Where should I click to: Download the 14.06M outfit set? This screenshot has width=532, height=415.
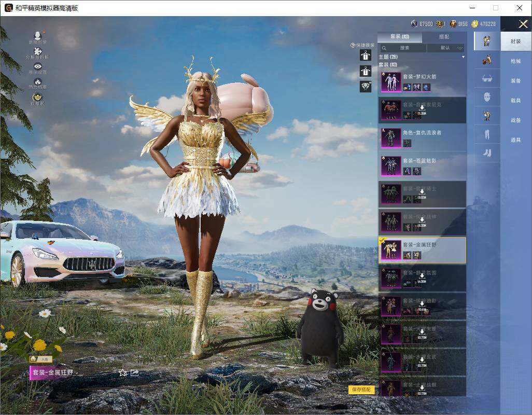pyautogui.click(x=422, y=278)
